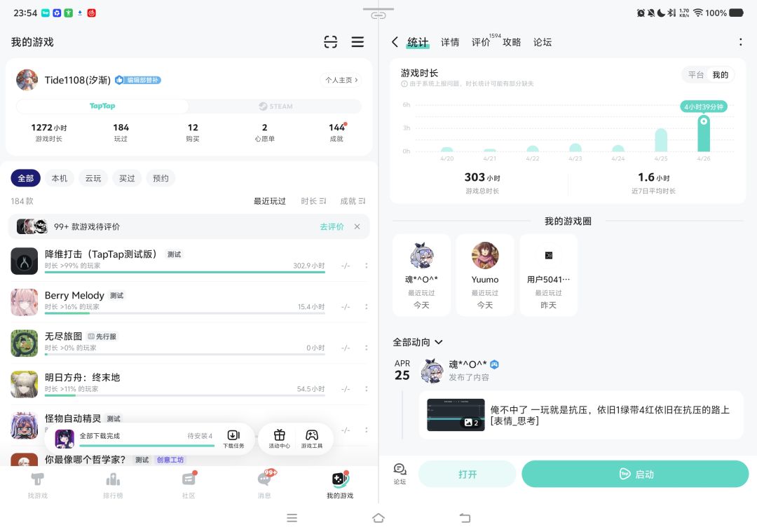
Task: Open the post image thumbnail with 2 photos
Action: pyautogui.click(x=456, y=415)
